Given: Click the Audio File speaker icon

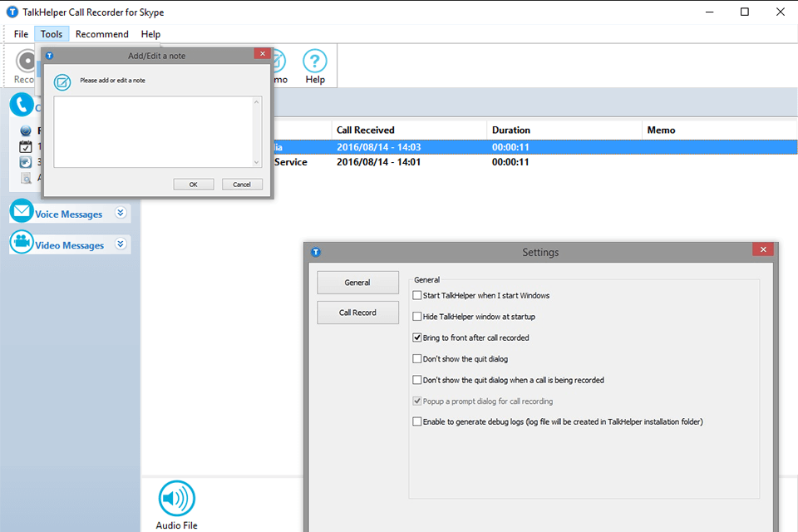Looking at the screenshot, I should point(176,498).
